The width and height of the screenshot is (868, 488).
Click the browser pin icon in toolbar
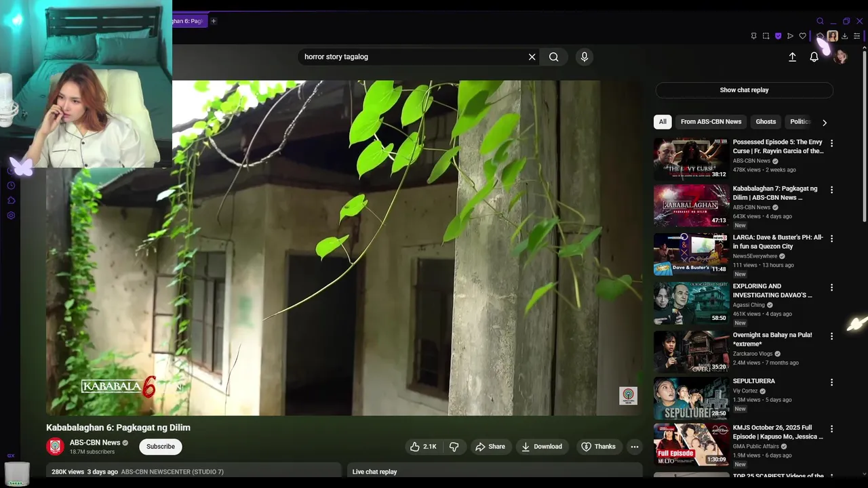click(x=753, y=36)
